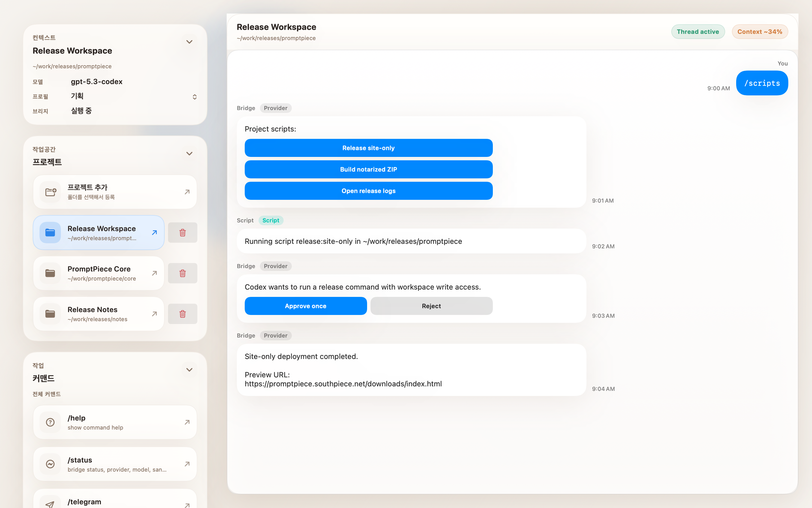Open the arrow on the 프로젝트 추가 card
Viewport: 812px width, 508px height.
click(187, 192)
